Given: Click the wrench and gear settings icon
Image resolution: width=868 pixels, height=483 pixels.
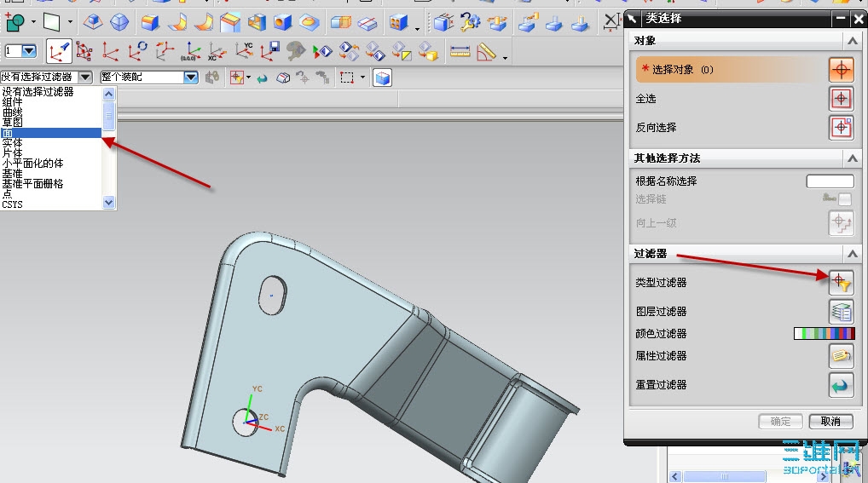Looking at the screenshot, I should pos(471,23).
